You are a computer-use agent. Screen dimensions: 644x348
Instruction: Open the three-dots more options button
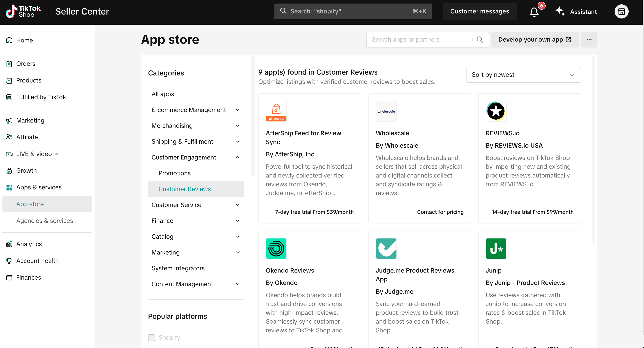coord(589,40)
